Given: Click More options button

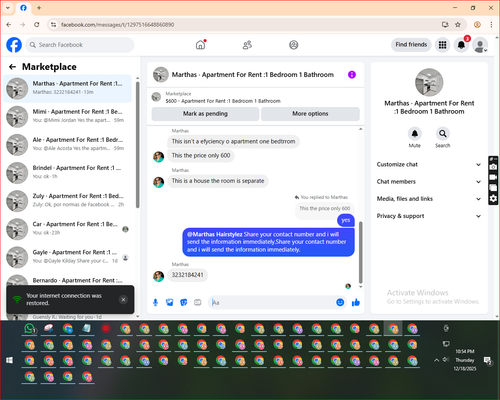Looking at the screenshot, I should pos(310,114).
